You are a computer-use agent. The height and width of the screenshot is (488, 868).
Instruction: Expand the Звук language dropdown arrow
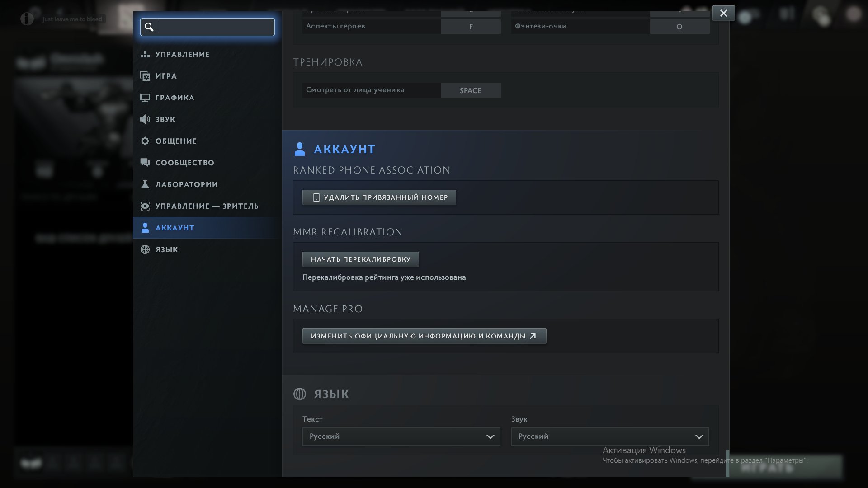pos(699,436)
